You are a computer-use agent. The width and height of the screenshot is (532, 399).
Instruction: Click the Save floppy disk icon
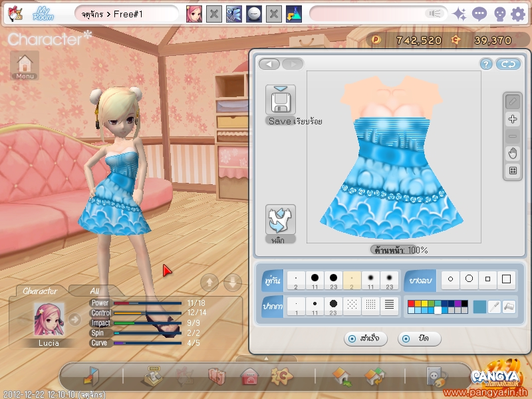click(x=280, y=100)
